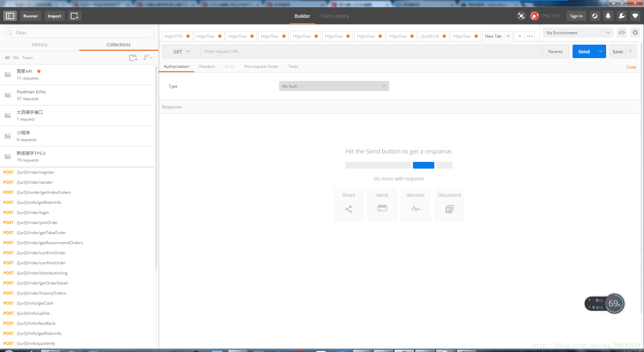The height and width of the screenshot is (352, 644).
Task: Click the heart icon in header
Action: [x=635, y=16]
